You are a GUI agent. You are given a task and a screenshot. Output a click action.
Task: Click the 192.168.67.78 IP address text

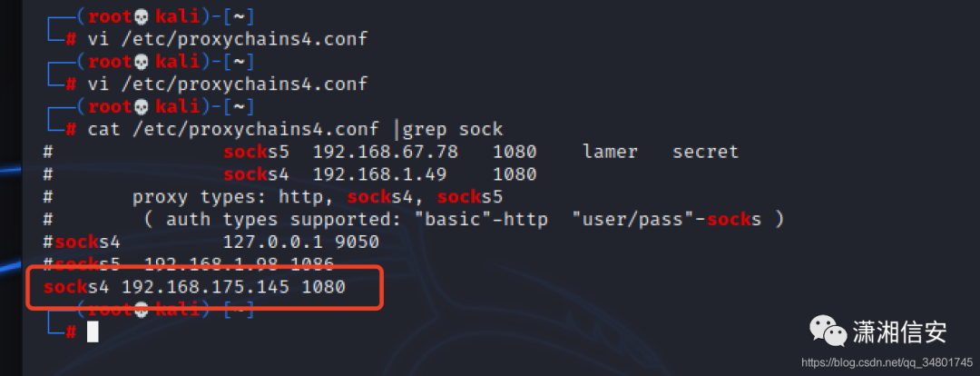point(385,152)
